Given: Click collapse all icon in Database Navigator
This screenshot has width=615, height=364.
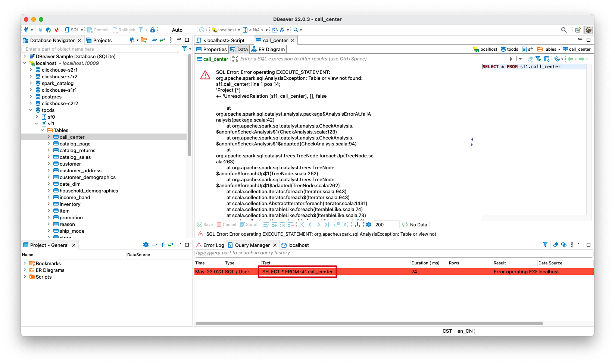Looking at the screenshot, I should pos(154,40).
